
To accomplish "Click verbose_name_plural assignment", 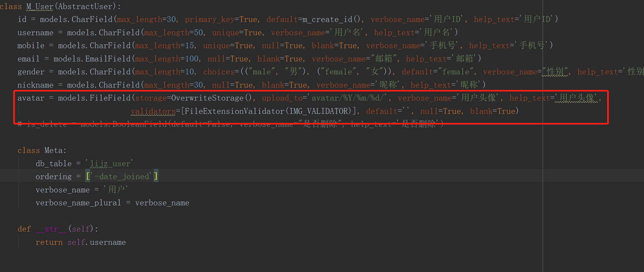I will pyautogui.click(x=112, y=203).
